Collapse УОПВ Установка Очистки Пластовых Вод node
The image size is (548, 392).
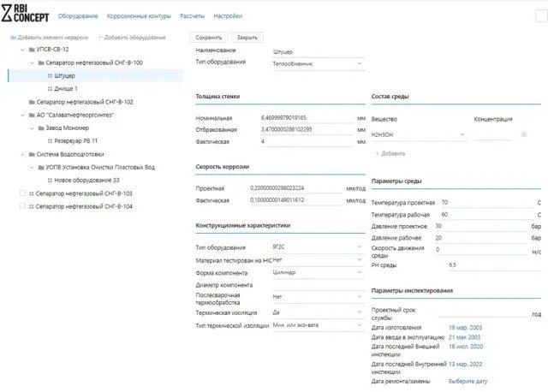32,168
